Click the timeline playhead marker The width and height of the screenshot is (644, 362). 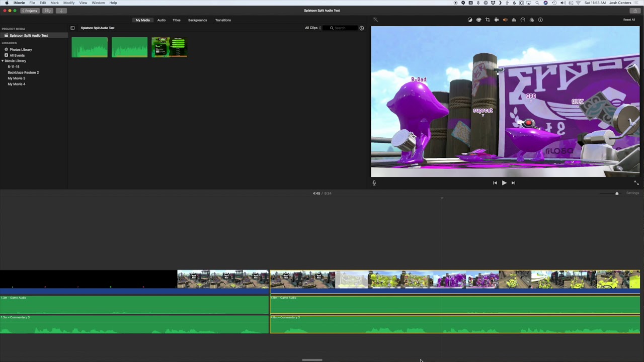click(x=442, y=199)
